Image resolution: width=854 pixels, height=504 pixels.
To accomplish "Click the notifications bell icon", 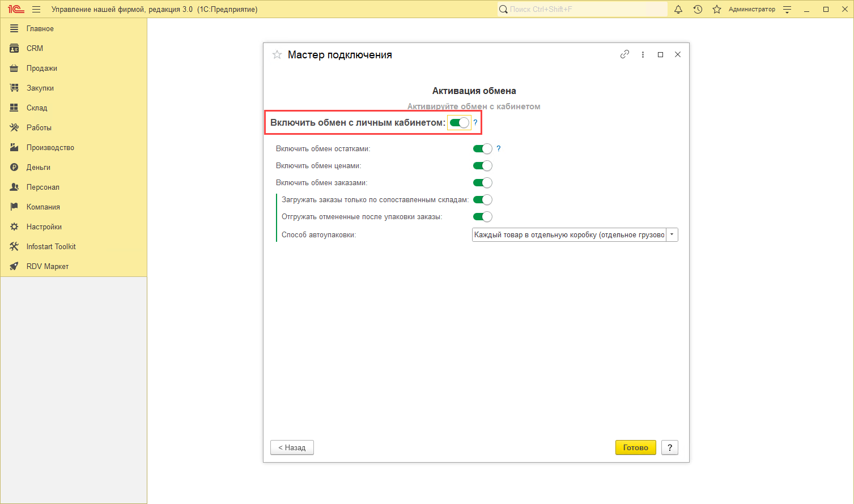I will pyautogui.click(x=678, y=10).
